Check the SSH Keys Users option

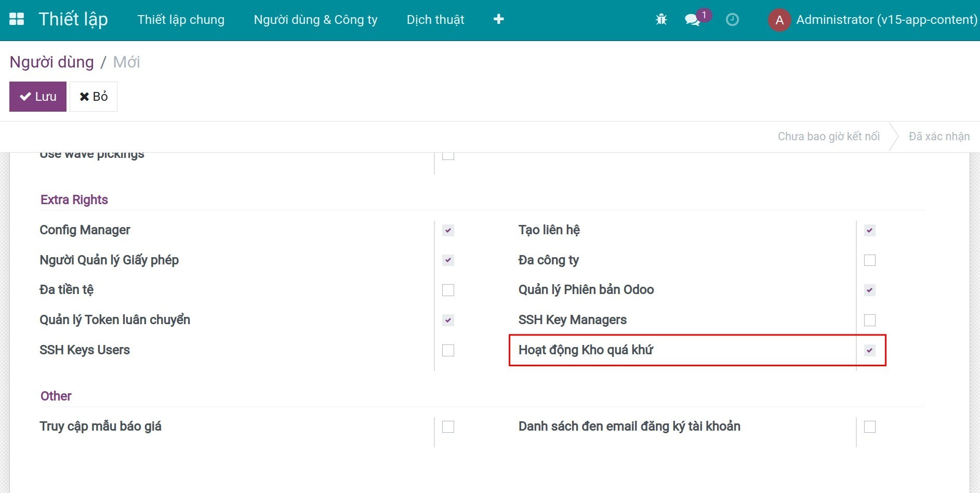pos(447,351)
